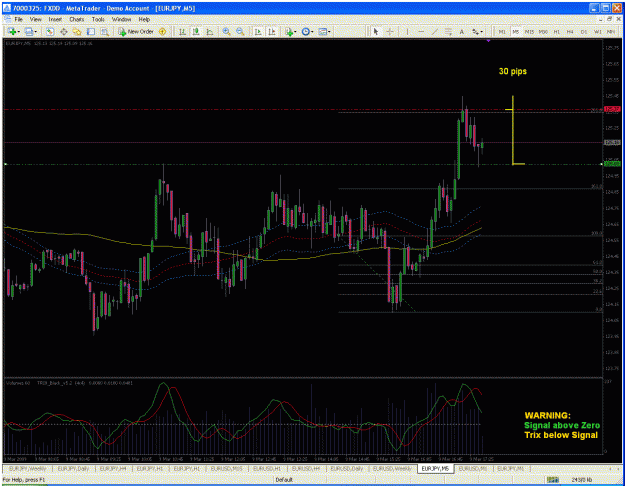
Task: Select the active EURJPY,M5 chart tab
Action: click(x=436, y=468)
